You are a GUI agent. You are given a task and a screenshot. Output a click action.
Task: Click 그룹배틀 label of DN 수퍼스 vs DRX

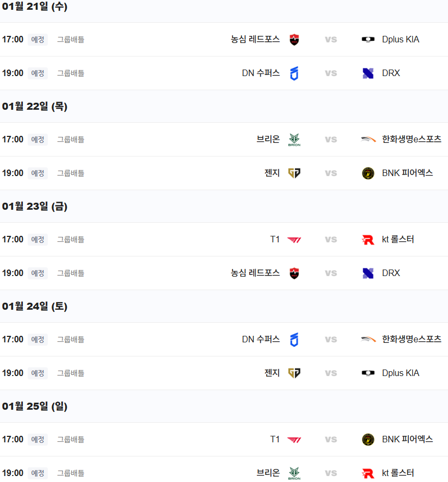[x=71, y=73]
